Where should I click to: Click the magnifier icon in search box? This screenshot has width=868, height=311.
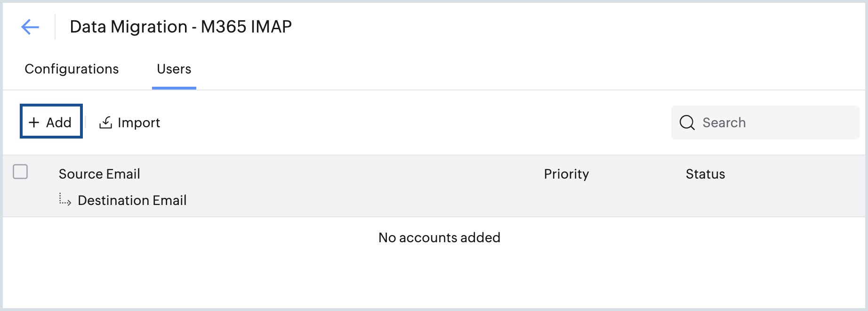pos(687,123)
